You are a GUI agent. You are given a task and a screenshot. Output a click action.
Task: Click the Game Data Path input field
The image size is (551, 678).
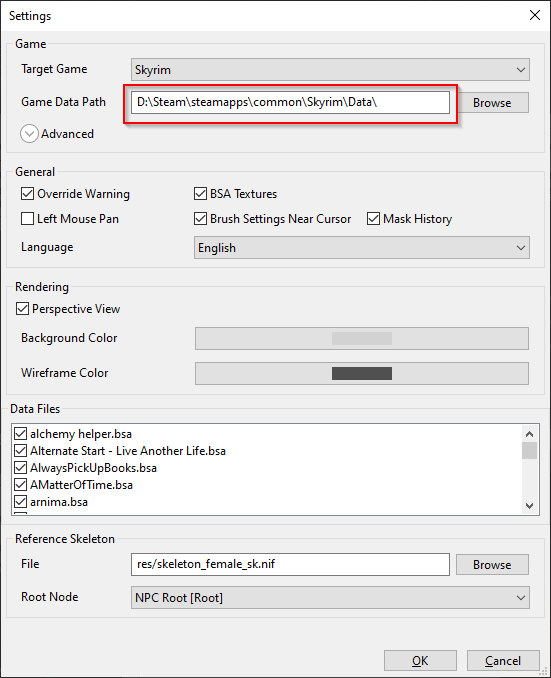click(x=290, y=102)
